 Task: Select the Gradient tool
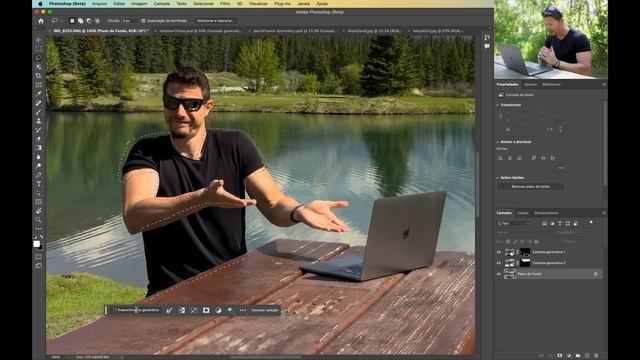click(x=38, y=148)
